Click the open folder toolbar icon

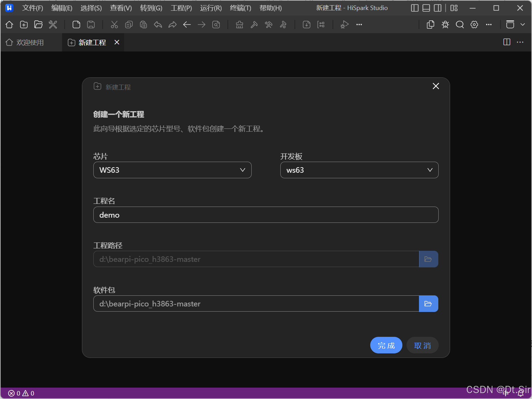coord(38,25)
